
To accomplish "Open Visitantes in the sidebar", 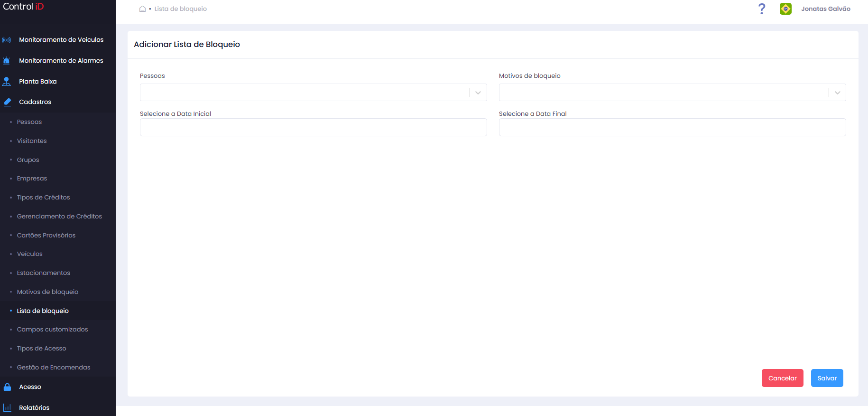I will 32,141.
